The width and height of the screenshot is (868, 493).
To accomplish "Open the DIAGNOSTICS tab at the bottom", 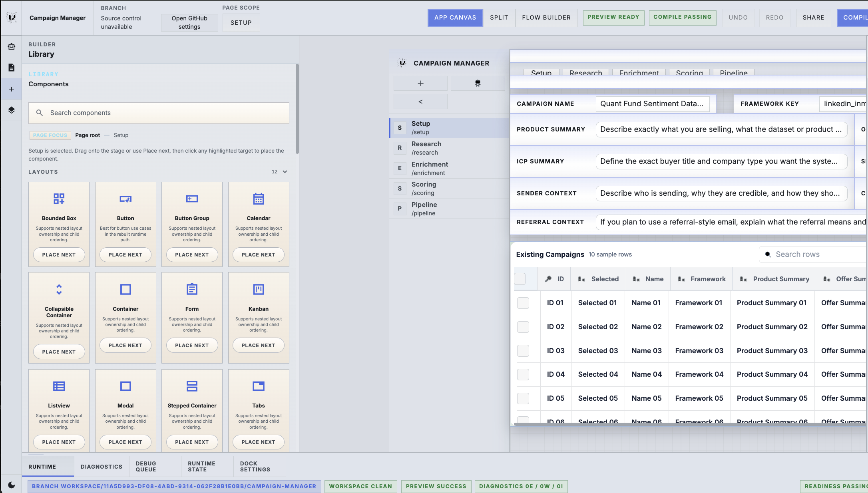I will tap(102, 466).
